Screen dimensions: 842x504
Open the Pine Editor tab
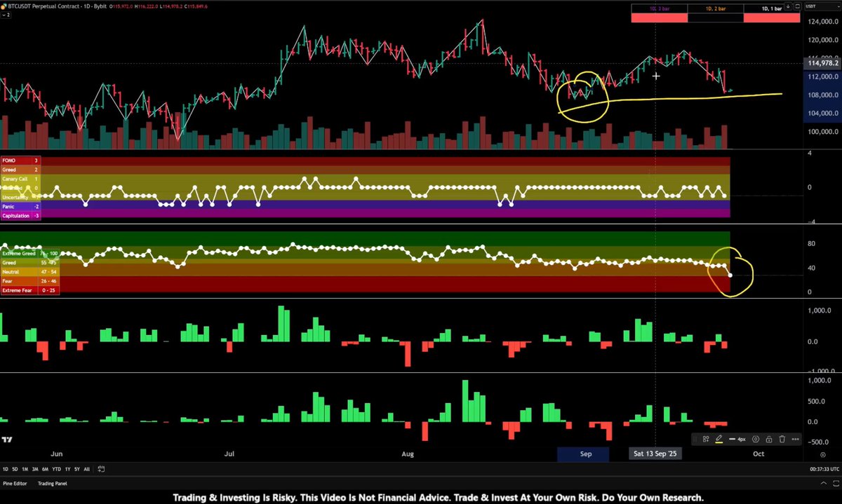[15, 484]
